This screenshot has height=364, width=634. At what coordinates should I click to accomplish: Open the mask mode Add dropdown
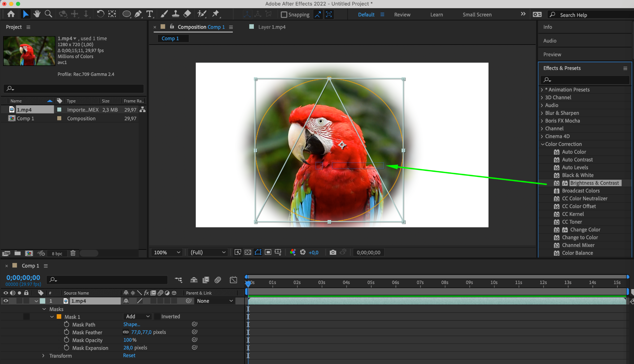coord(137,317)
